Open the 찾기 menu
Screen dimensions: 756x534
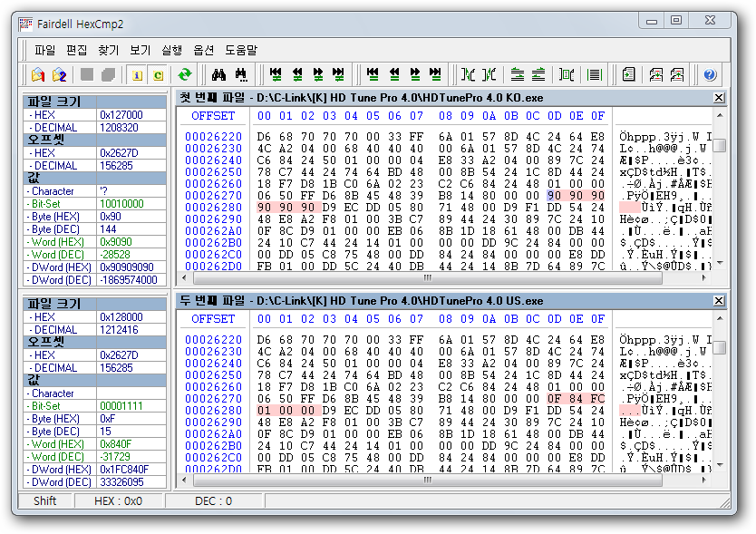point(108,50)
